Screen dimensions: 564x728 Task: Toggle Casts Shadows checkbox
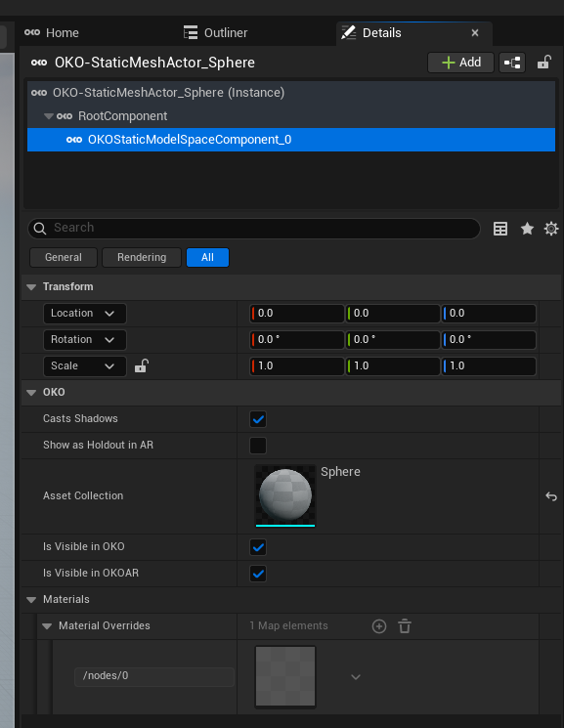tap(258, 419)
